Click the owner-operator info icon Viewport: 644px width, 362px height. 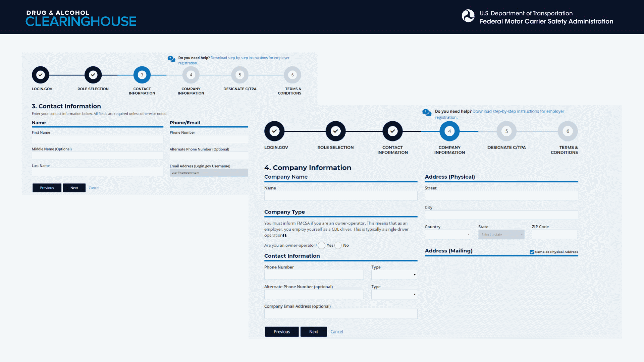point(284,236)
